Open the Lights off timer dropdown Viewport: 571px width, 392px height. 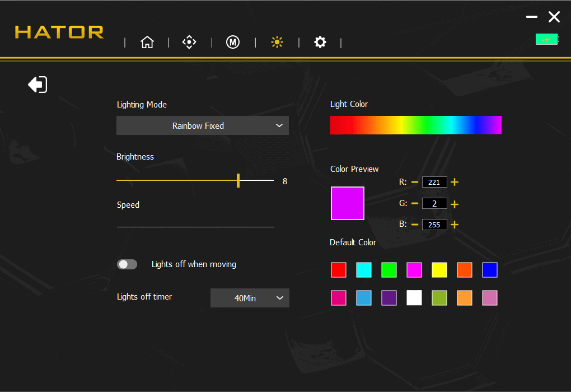250,298
